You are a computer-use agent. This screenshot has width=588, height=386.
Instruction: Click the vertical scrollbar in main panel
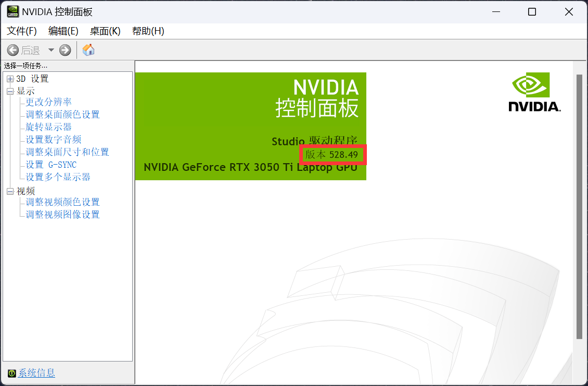[579, 206]
